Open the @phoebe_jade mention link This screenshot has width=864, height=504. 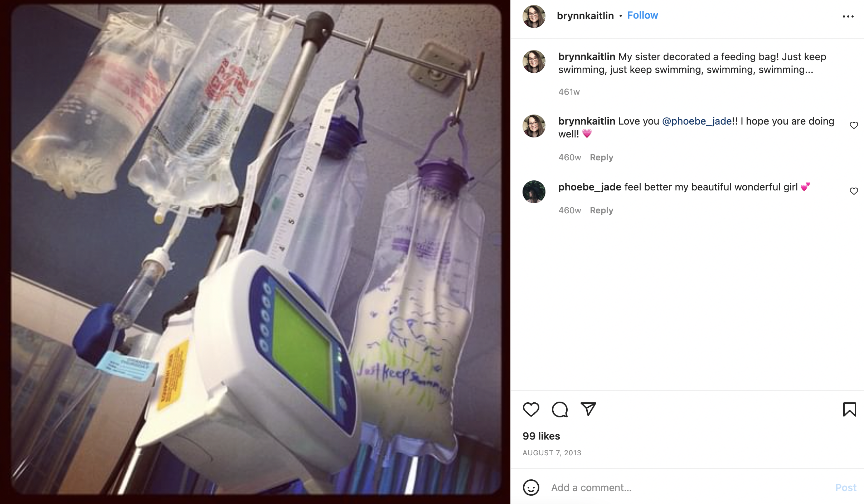point(697,121)
